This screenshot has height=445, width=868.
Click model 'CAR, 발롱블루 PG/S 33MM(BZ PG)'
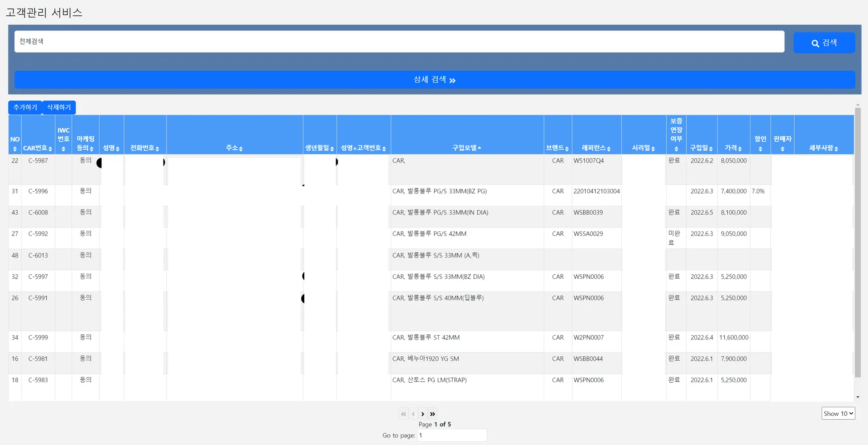[440, 191]
